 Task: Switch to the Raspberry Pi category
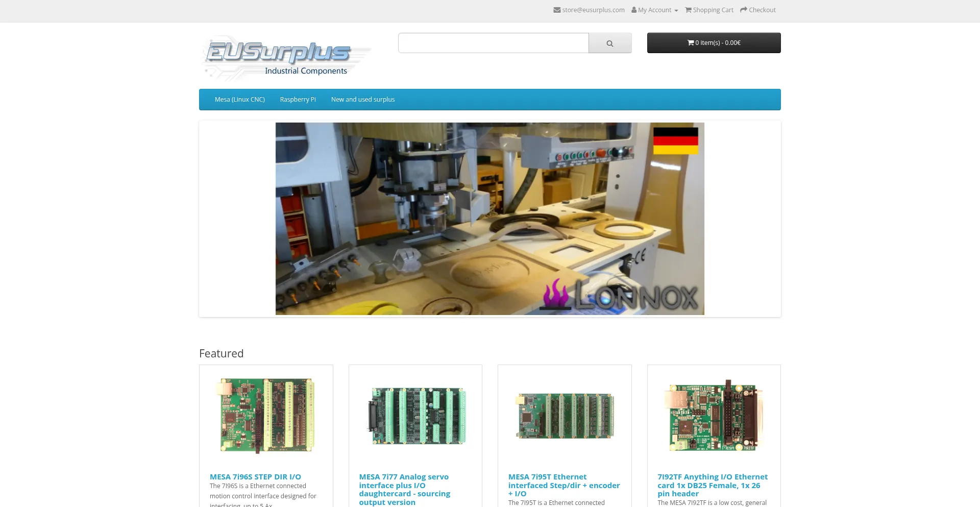coord(298,99)
